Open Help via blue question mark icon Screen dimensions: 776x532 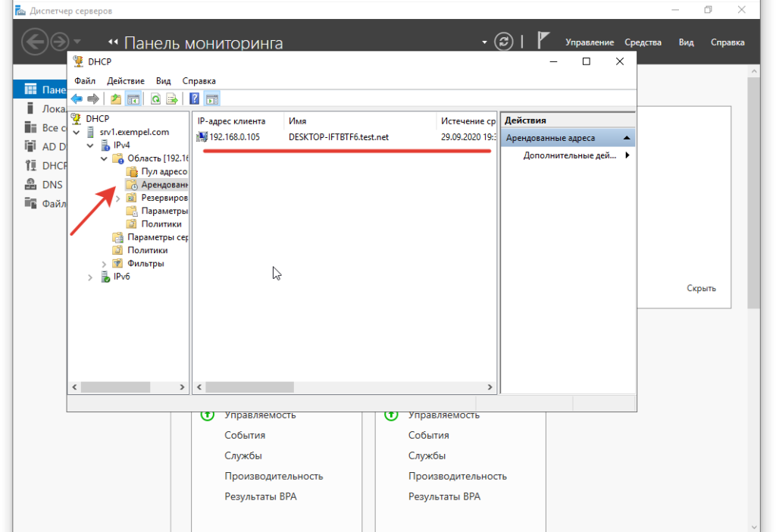point(195,99)
